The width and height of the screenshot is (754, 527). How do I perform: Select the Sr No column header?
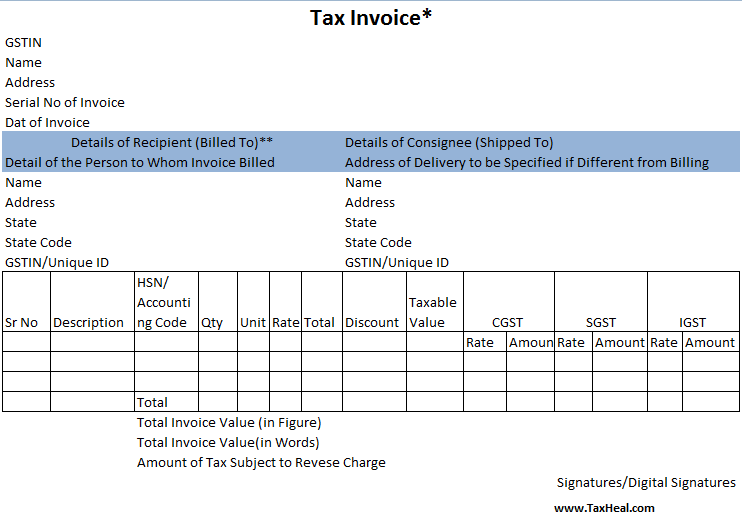(x=22, y=323)
